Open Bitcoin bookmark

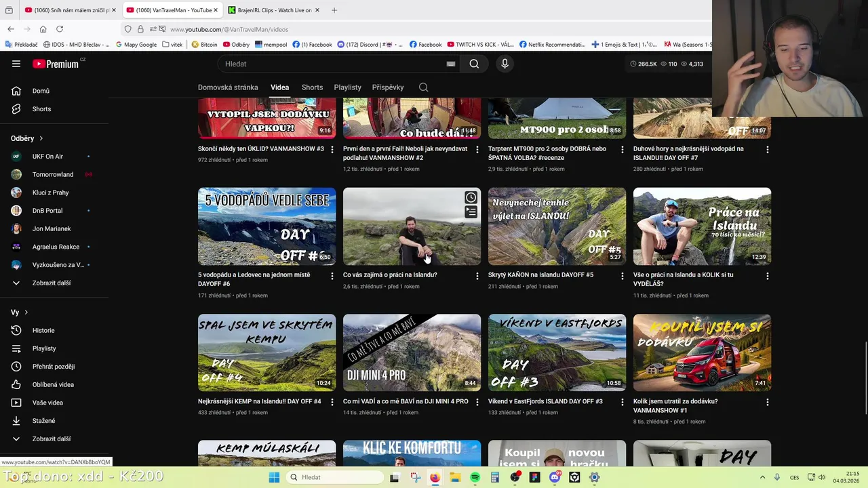(204, 45)
